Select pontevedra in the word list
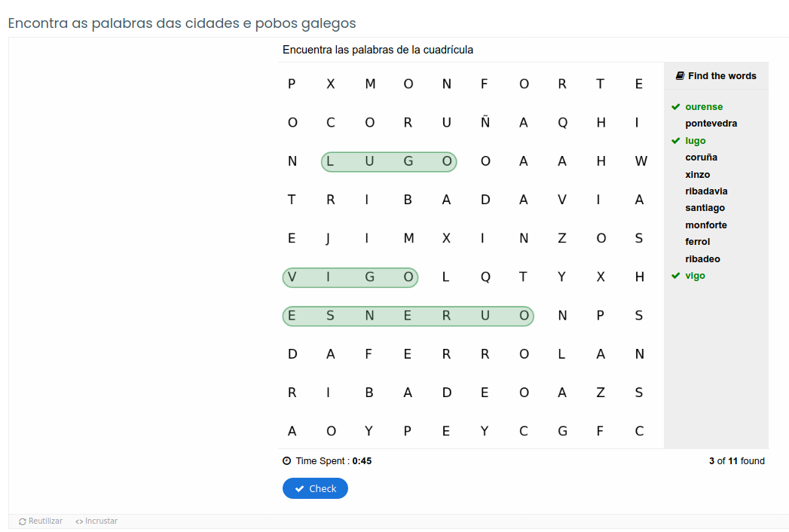 pos(711,123)
